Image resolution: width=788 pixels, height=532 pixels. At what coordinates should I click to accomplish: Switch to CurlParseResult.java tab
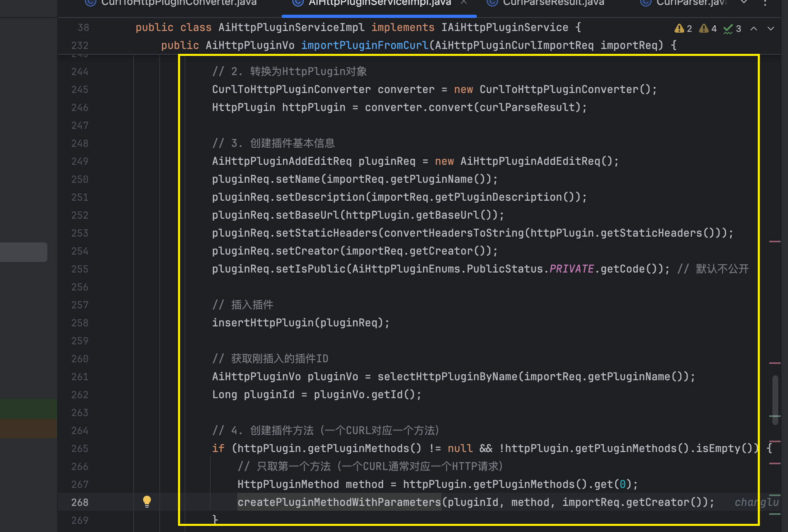(x=553, y=3)
